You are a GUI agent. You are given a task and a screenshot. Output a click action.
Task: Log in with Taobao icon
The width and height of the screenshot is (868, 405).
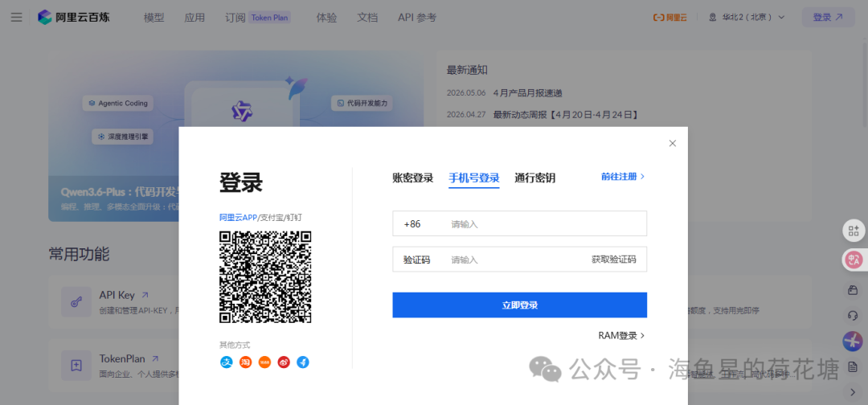[245, 362]
